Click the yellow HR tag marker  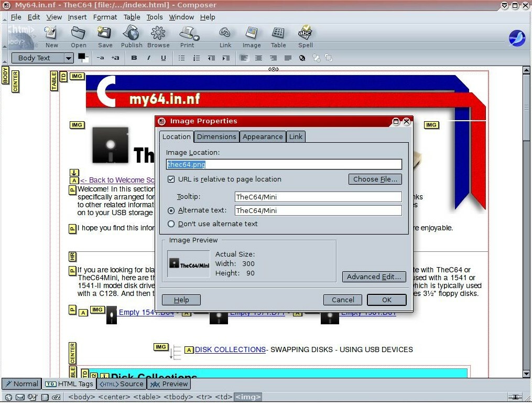73,257
